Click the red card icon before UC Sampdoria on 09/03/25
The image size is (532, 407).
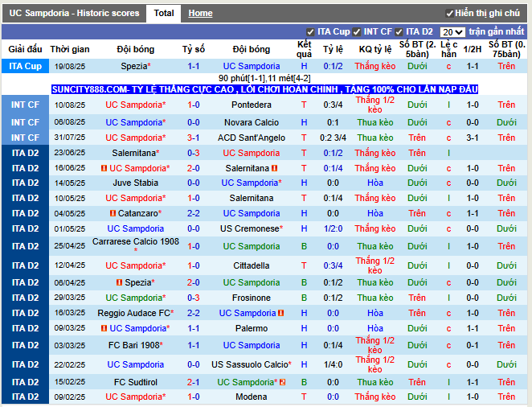104,328
